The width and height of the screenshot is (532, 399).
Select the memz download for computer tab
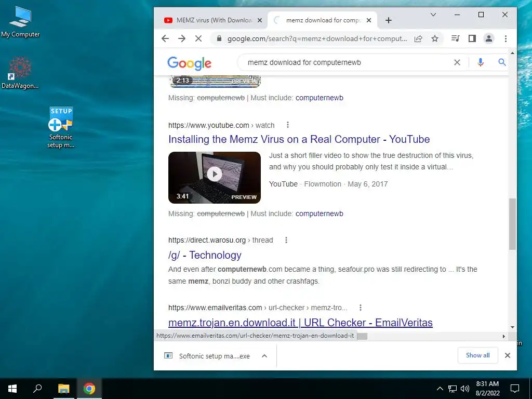click(322, 20)
